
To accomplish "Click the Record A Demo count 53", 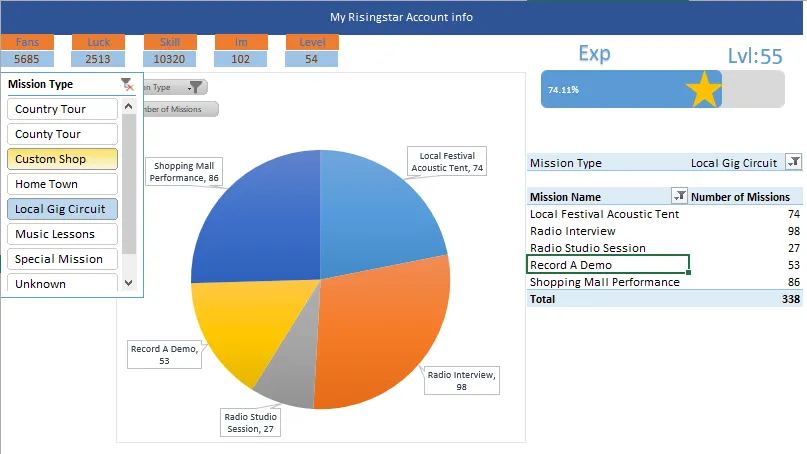I will (794, 265).
